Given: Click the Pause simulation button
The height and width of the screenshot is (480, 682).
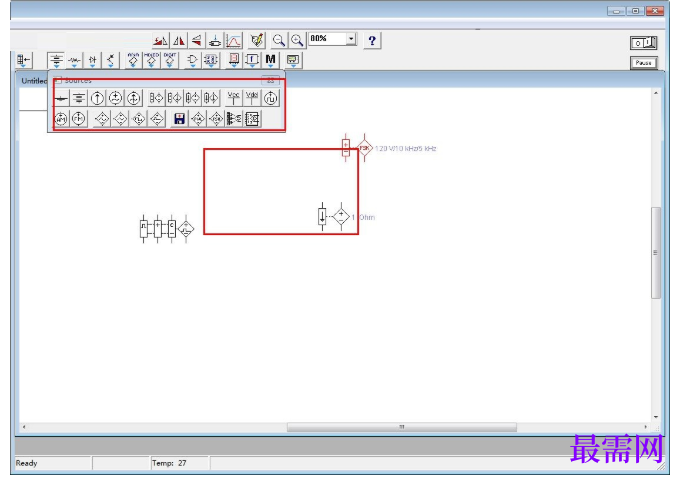Looking at the screenshot, I should (x=643, y=63).
